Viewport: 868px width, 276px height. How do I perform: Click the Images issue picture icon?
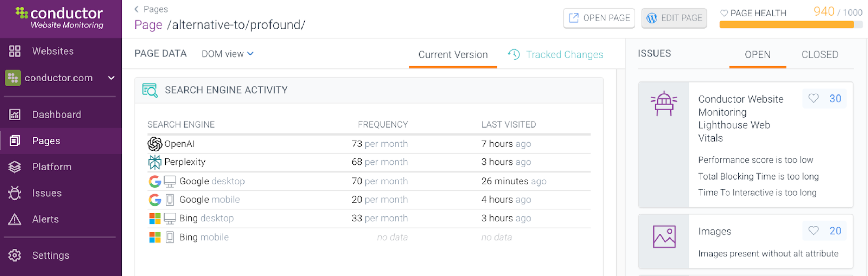point(664,237)
